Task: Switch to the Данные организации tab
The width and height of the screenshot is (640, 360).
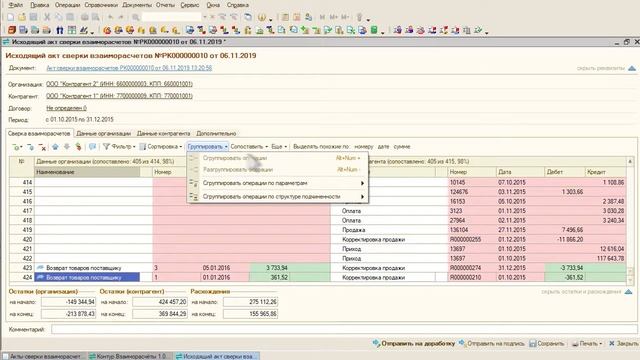Action: [103, 133]
